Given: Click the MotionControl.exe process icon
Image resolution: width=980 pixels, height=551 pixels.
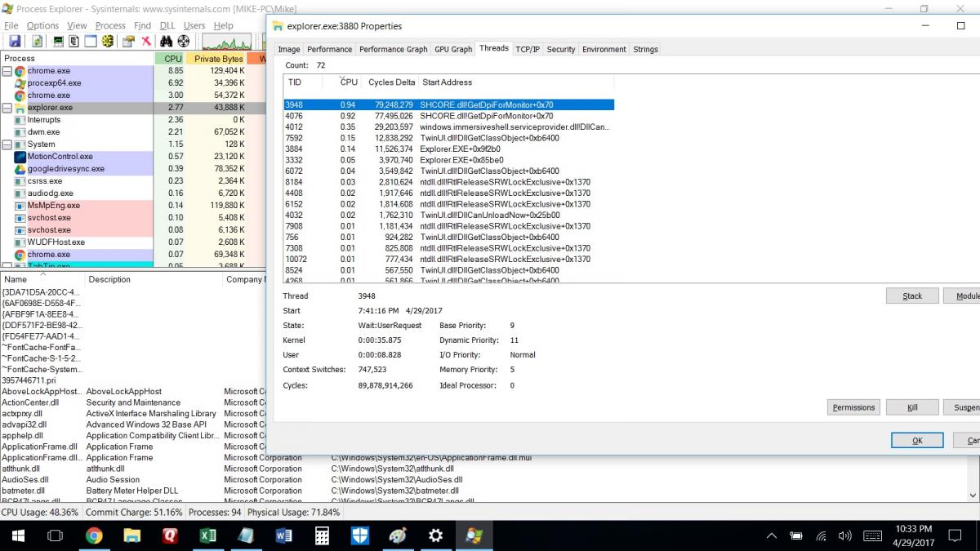Looking at the screenshot, I should 20,157.
